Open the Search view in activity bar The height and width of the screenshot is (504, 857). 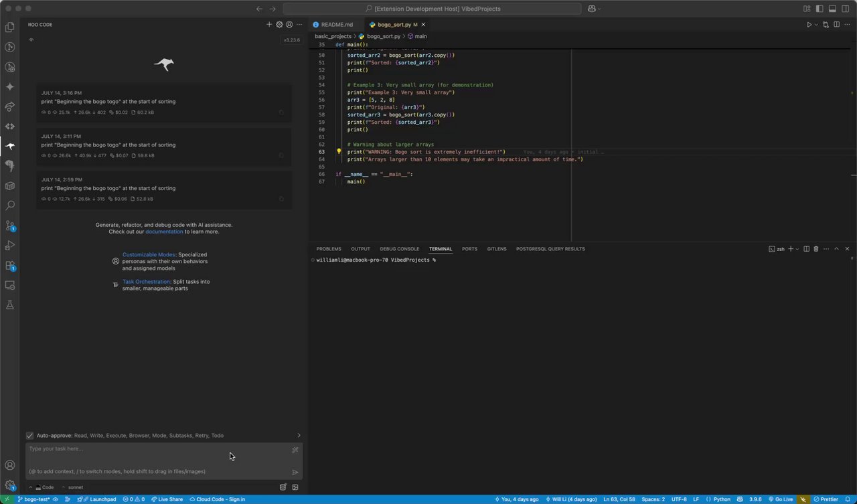coord(10,205)
